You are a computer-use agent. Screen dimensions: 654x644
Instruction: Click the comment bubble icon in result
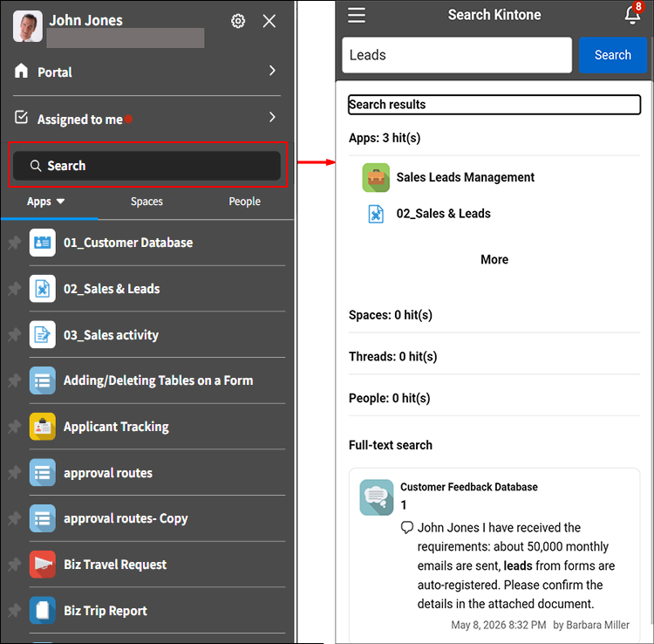406,528
